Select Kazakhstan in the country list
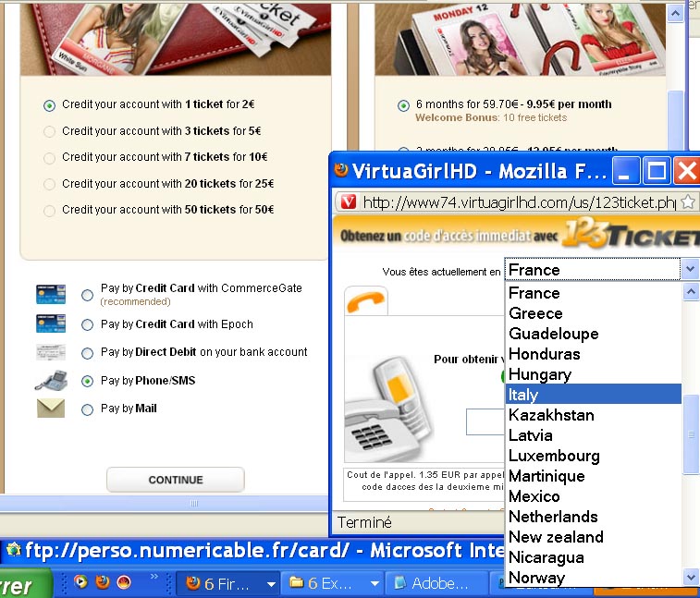Screen dimensions: 700x598 [594, 415]
